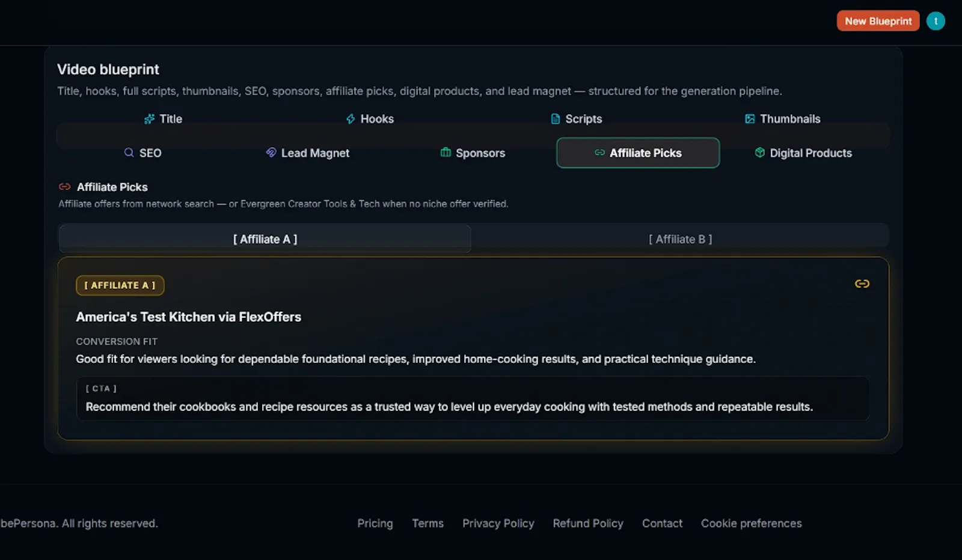Click the magnifier icon beside SEO
Viewport: 962px width, 560px height.
click(129, 153)
